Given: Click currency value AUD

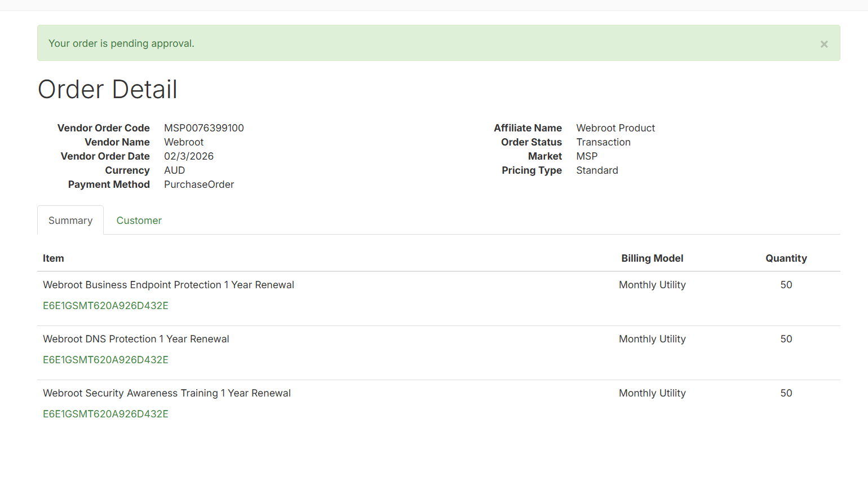Looking at the screenshot, I should (175, 170).
